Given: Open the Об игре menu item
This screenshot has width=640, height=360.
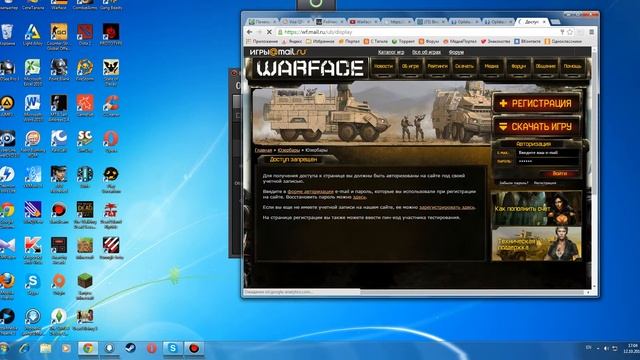Looking at the screenshot, I should (410, 67).
